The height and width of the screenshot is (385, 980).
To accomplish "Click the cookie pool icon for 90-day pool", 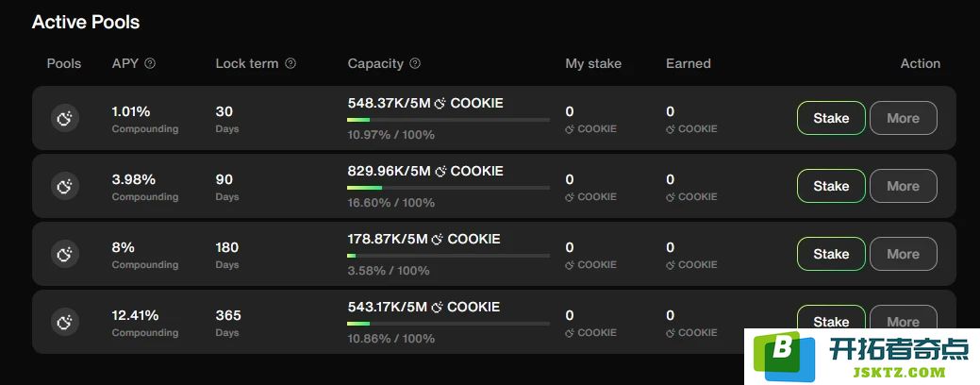I will click(x=65, y=186).
